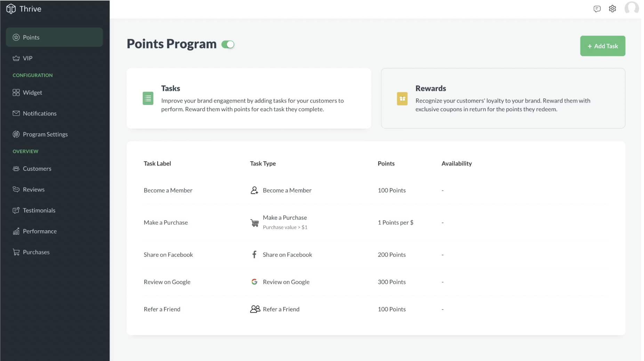644x361 pixels.
Task: Select the Points star icon in the sidebar
Action: click(16, 37)
